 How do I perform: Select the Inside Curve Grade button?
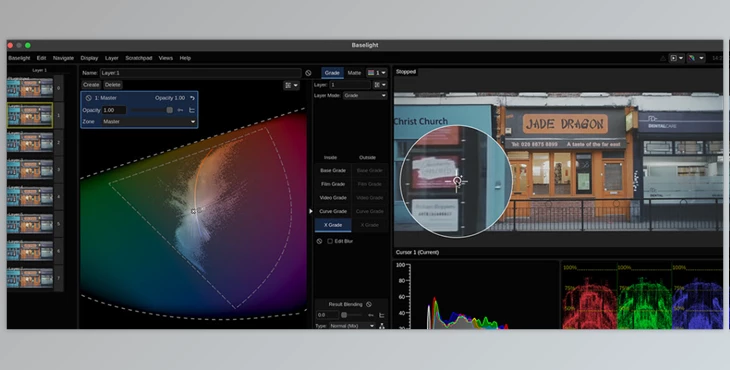coord(333,211)
